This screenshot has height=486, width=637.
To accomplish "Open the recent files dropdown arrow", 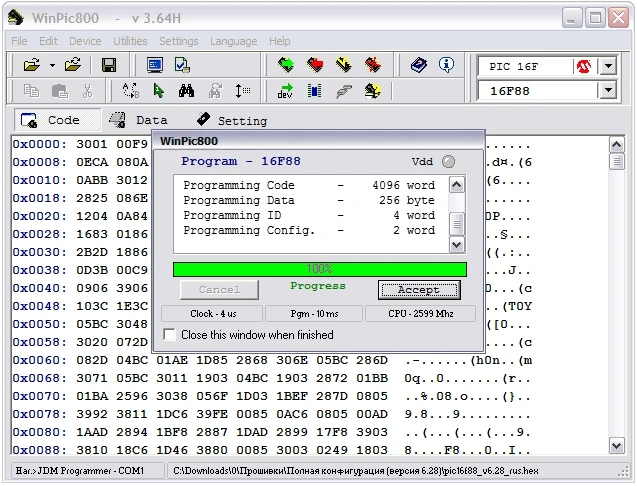I will [x=52, y=65].
